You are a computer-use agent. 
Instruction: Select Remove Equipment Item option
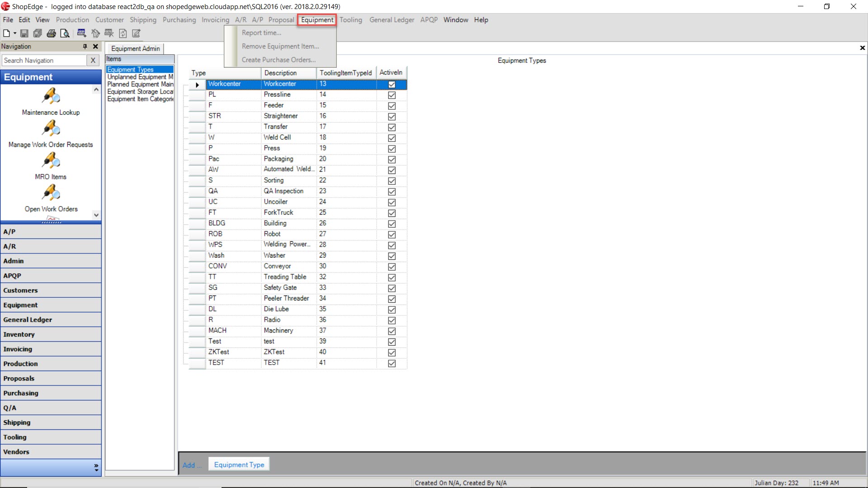[x=279, y=46]
